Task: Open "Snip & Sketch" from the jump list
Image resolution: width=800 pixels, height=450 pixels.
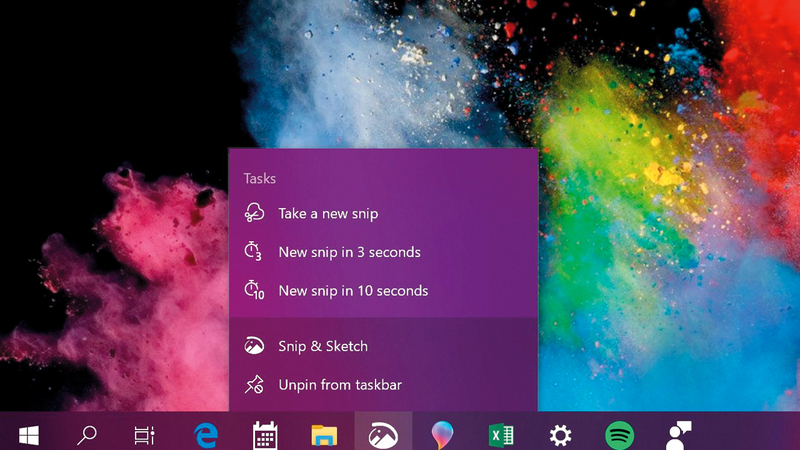Action: click(323, 346)
